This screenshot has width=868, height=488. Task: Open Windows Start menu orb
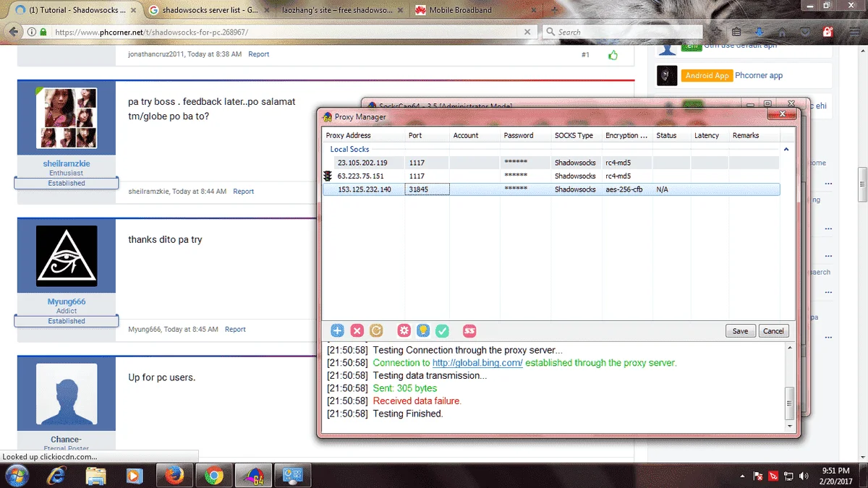point(16,476)
